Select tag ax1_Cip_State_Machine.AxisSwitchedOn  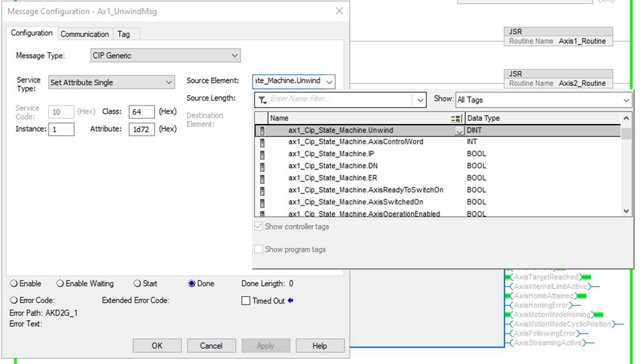[355, 202]
